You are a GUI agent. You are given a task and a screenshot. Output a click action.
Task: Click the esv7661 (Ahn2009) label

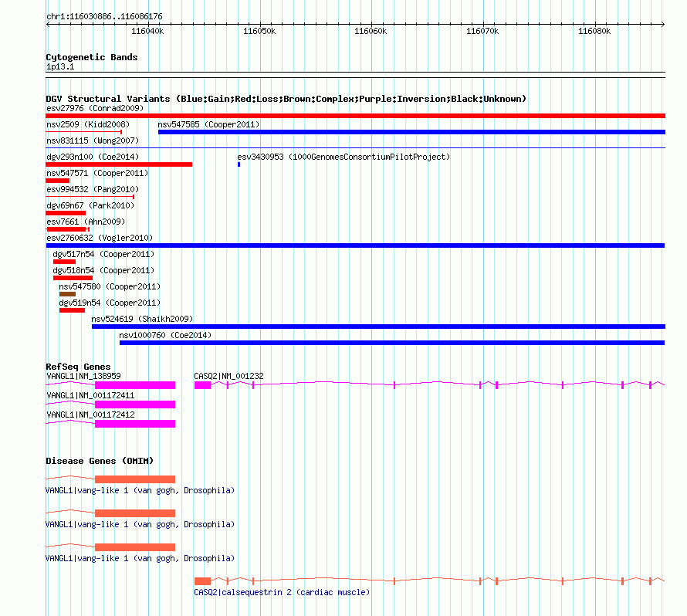click(x=86, y=222)
